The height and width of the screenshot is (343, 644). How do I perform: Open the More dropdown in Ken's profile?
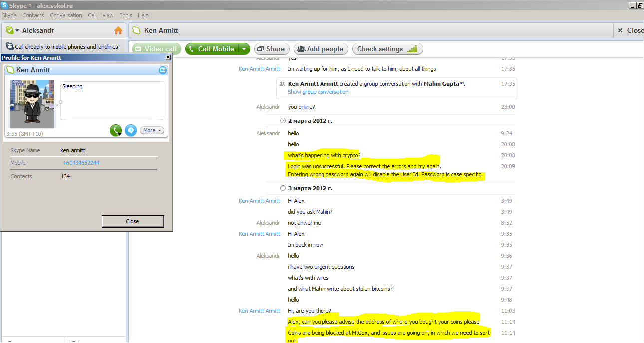(x=152, y=130)
